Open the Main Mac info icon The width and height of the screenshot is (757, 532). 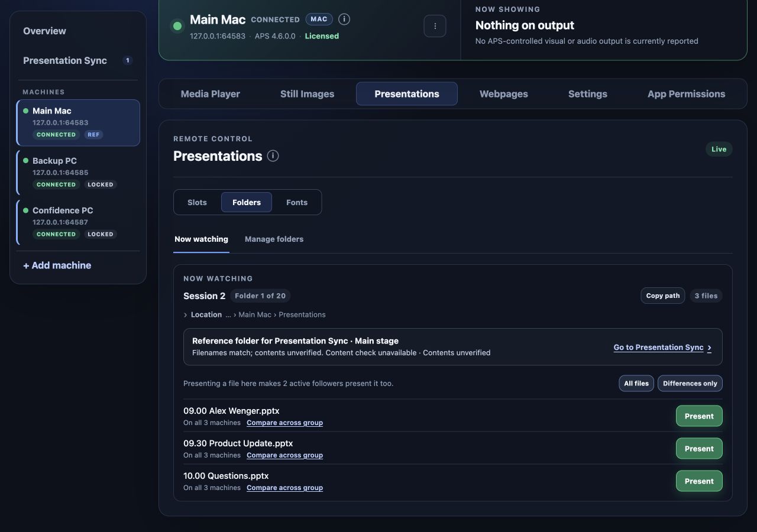click(x=344, y=20)
